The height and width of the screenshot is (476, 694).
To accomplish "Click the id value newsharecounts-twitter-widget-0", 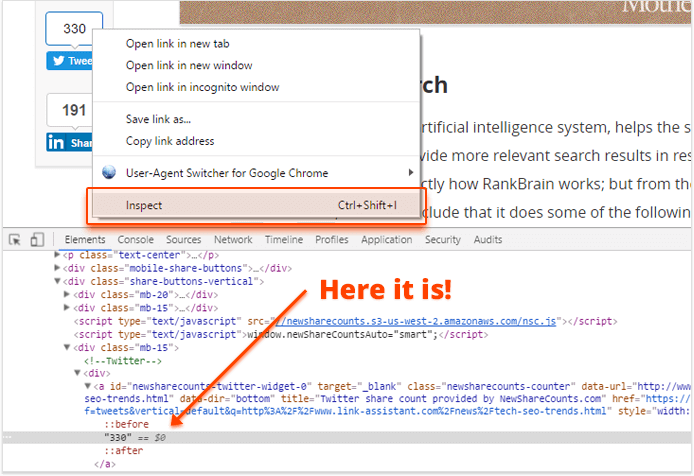I will [x=220, y=386].
